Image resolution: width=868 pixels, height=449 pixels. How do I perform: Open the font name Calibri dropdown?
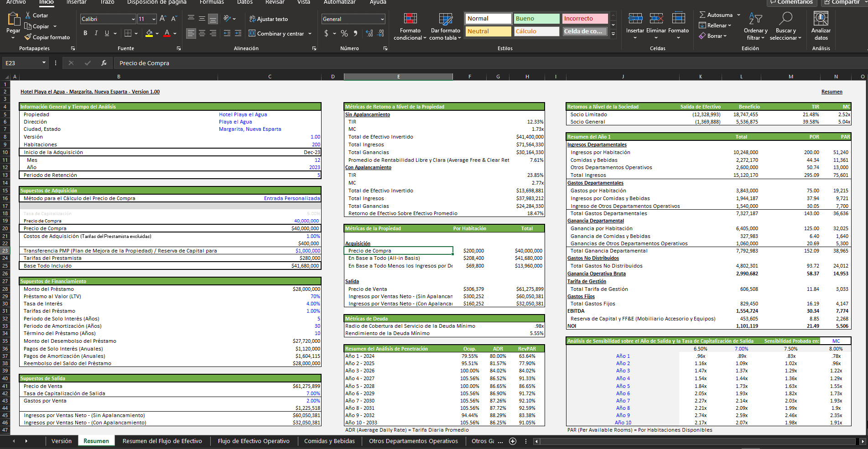[x=133, y=19]
